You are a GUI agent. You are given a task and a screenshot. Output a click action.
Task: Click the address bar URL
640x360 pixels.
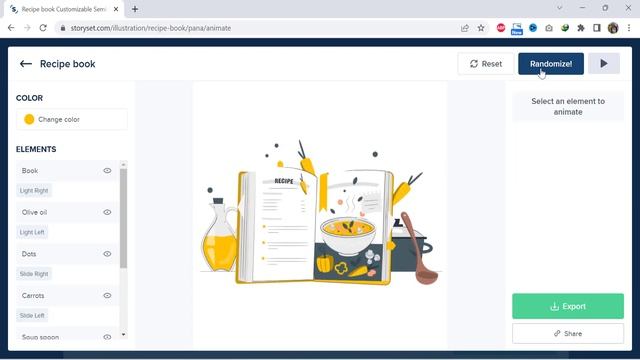coord(151,28)
